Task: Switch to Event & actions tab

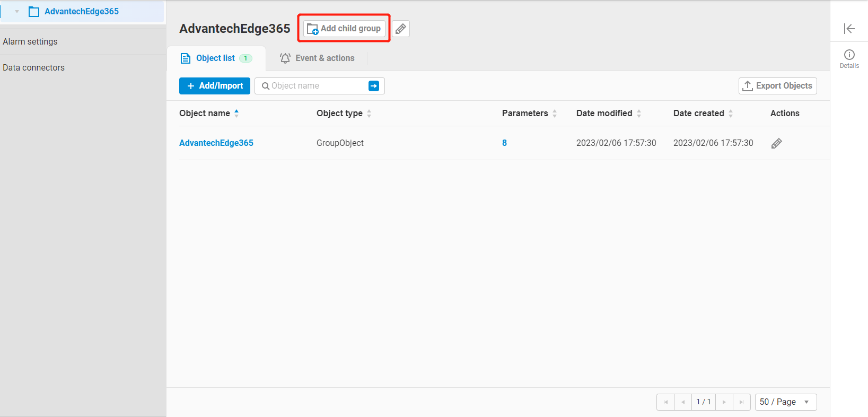Action: click(317, 58)
